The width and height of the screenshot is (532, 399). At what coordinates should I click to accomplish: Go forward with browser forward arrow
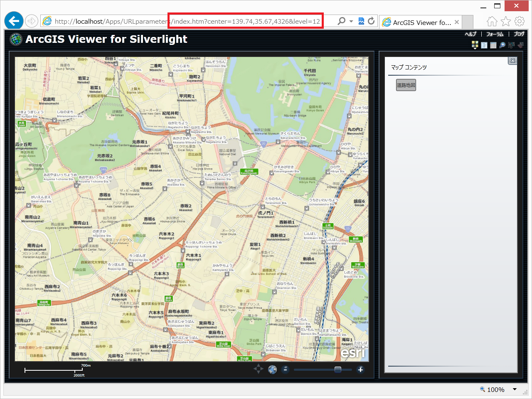(32, 21)
